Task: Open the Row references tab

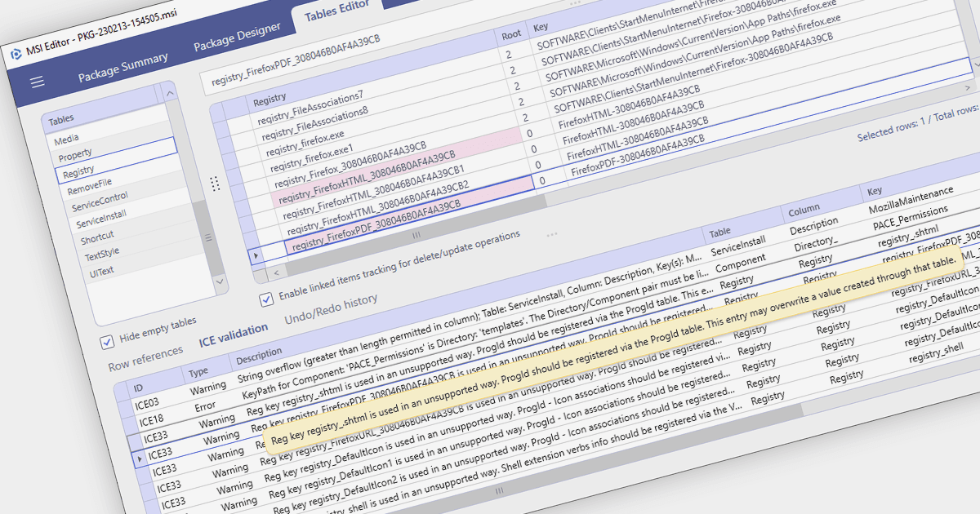Action: (x=145, y=360)
